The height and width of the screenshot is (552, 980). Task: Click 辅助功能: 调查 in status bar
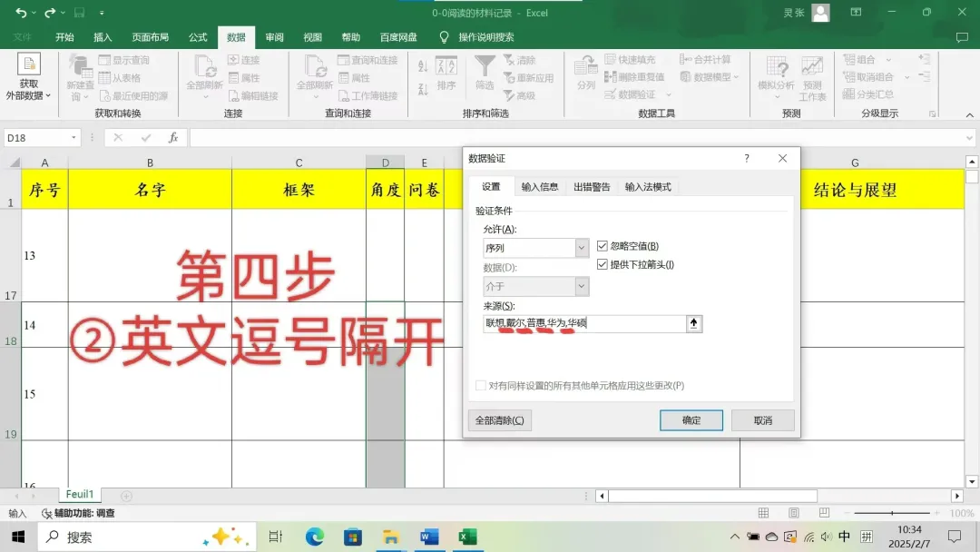pos(78,513)
